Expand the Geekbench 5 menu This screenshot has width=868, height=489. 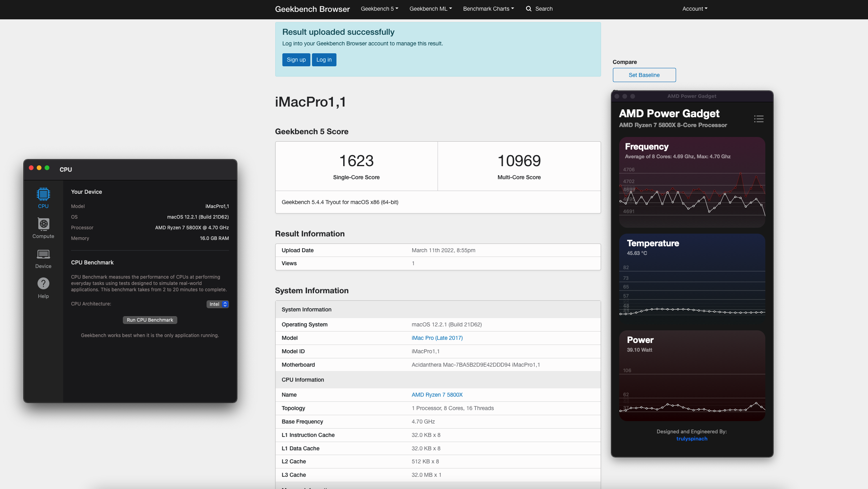[x=379, y=9]
